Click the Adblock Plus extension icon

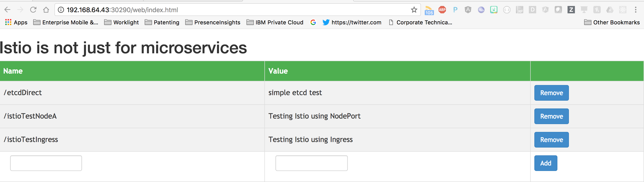tap(442, 10)
